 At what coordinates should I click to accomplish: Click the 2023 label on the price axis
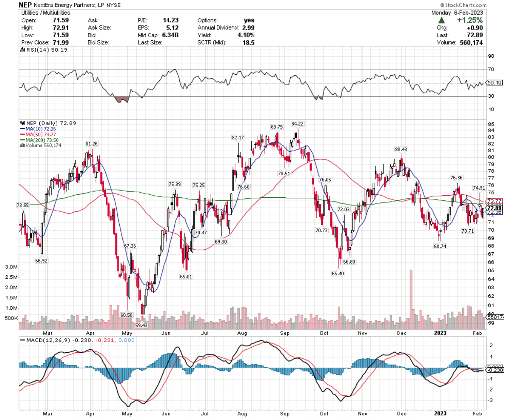[440, 333]
